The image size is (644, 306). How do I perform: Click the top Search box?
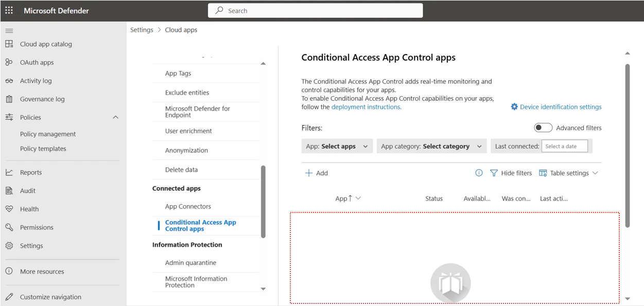coord(316,10)
